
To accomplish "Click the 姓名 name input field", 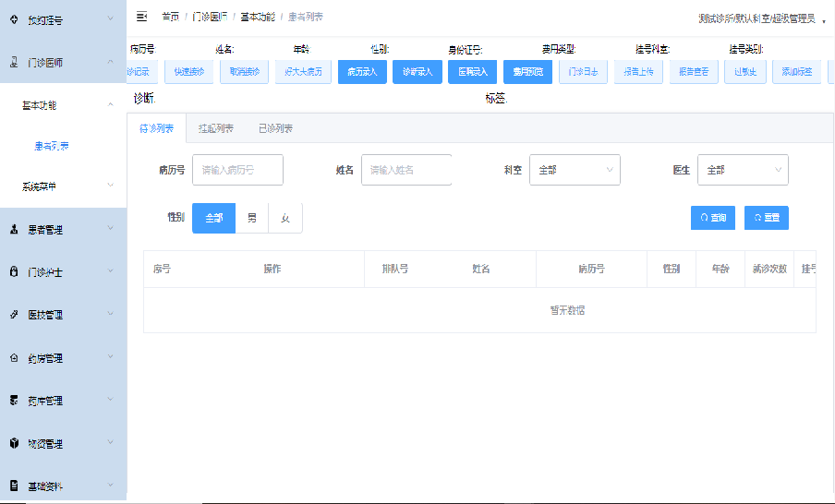I will pyautogui.click(x=405, y=170).
